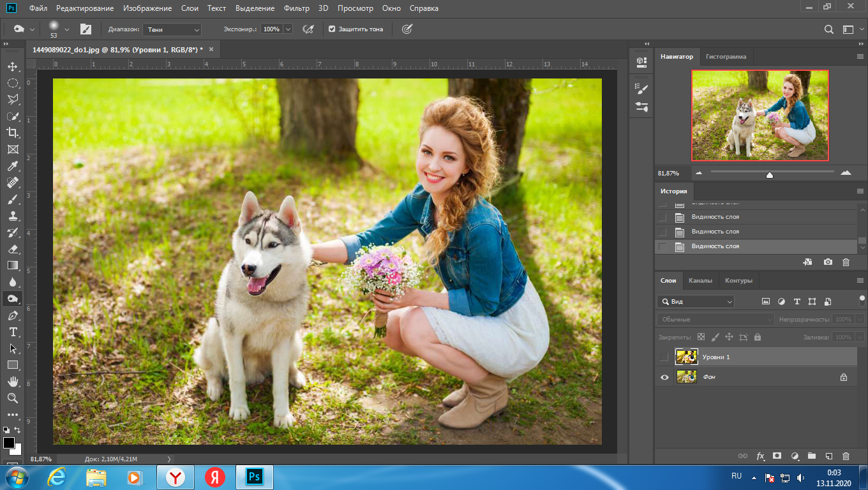Expand the Вид layer filter dropdown
Viewport: 868px width, 490px height.
tap(696, 302)
